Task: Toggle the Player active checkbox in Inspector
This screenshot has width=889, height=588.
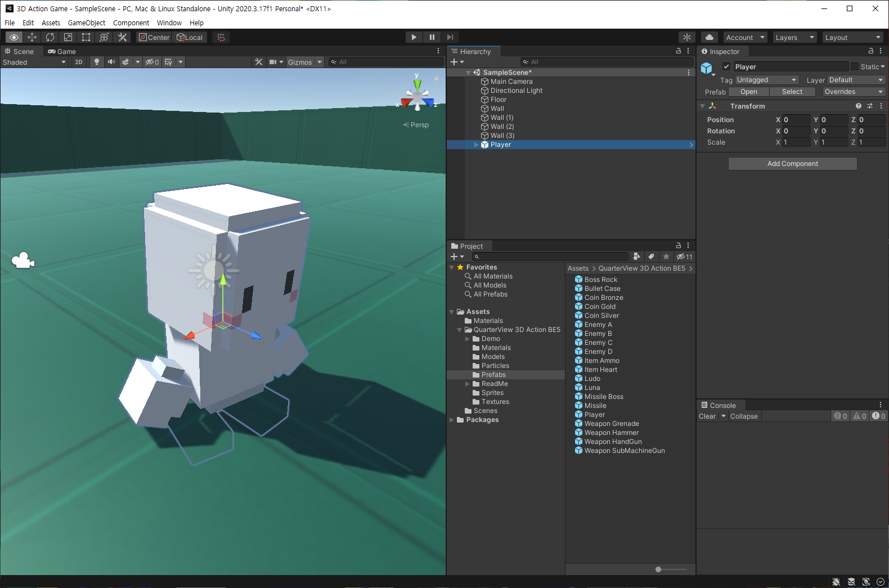Action: (726, 66)
